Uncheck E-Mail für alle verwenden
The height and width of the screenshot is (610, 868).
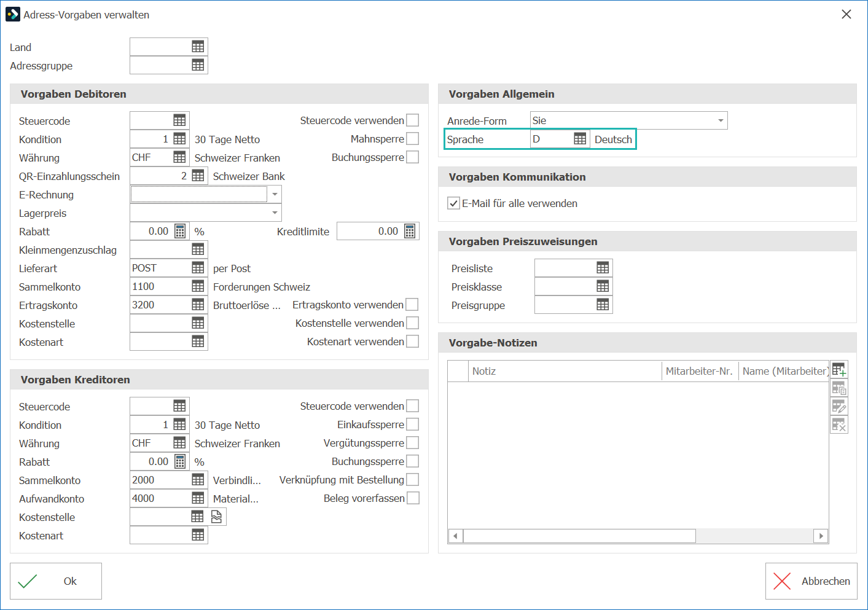(453, 203)
